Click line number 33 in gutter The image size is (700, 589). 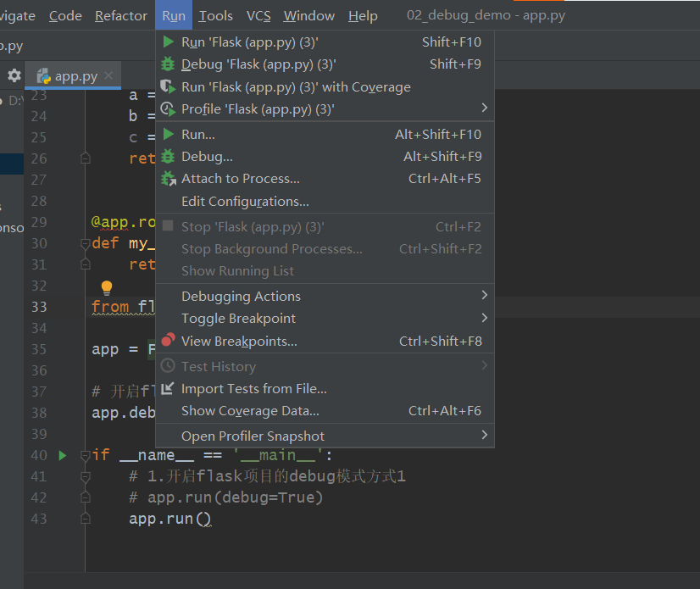coord(39,308)
